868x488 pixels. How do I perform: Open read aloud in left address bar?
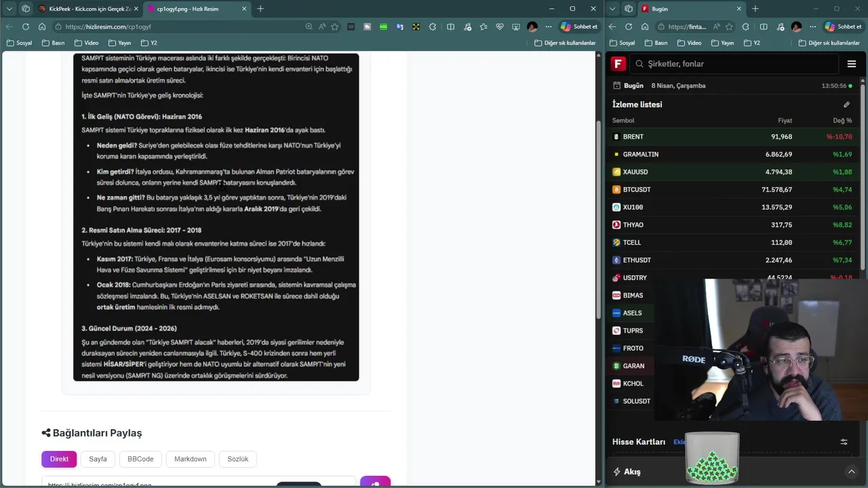click(x=322, y=26)
